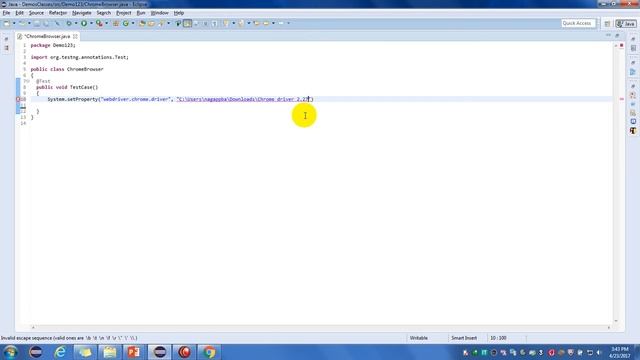Click the Previous Annotation toolbar icon
The image size is (640, 360).
[241, 23]
